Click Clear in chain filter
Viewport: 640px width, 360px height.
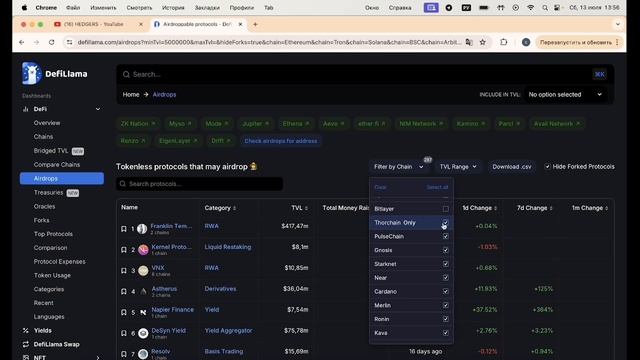(x=380, y=187)
